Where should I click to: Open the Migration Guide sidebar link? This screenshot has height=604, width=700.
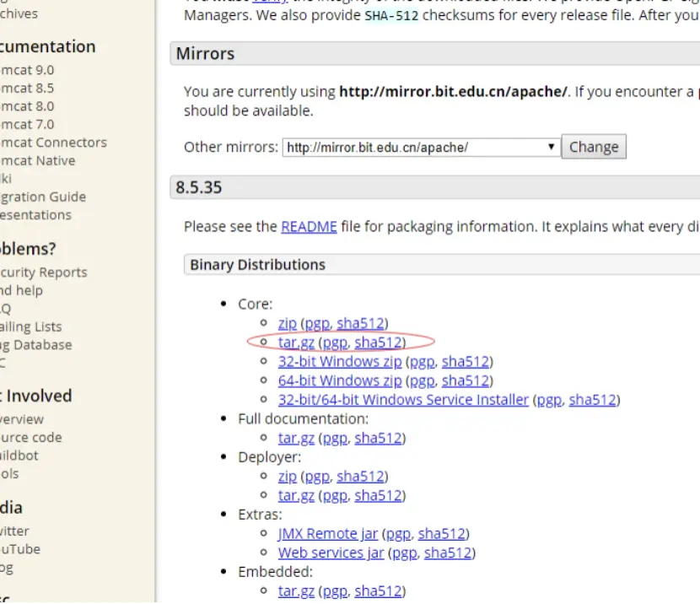(x=43, y=197)
